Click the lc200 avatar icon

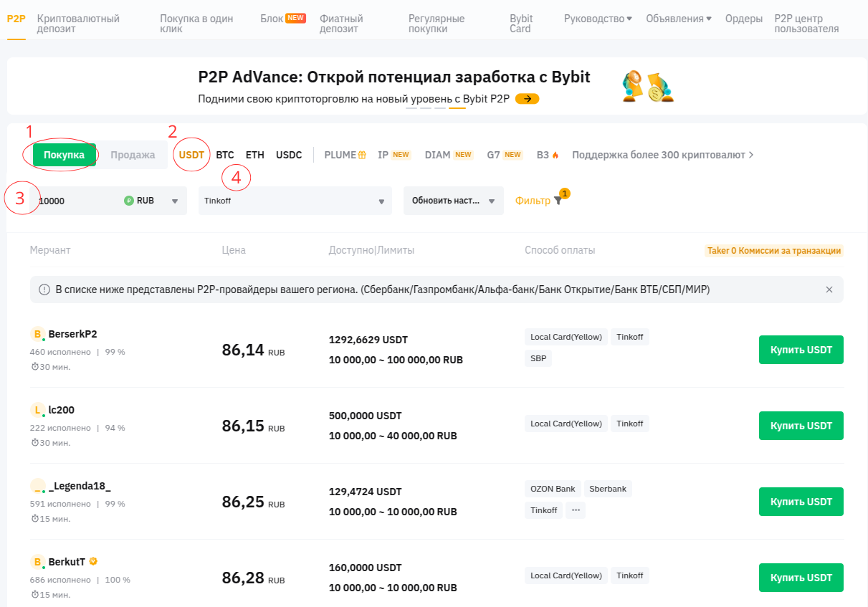click(x=38, y=410)
